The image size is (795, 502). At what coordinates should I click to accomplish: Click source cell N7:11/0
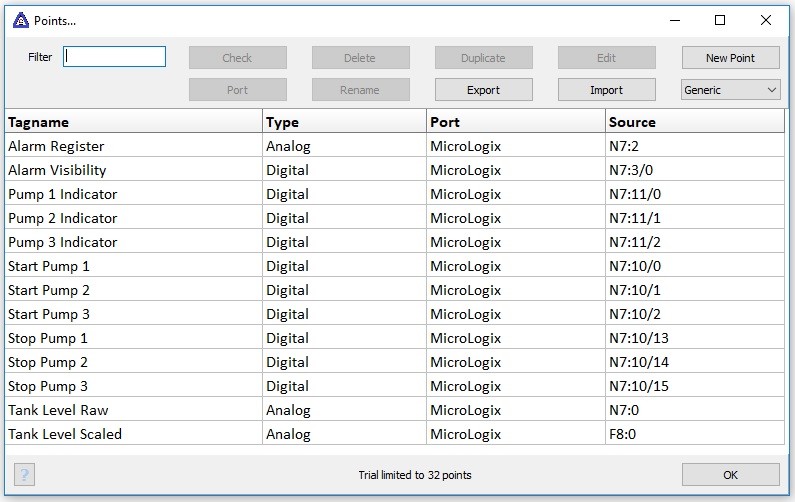point(695,194)
